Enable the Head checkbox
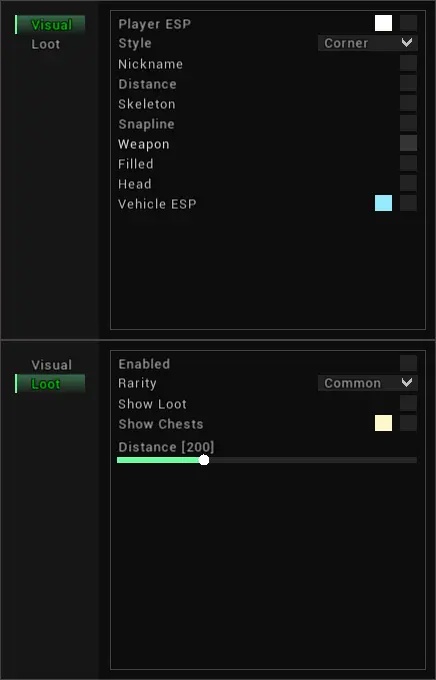Screen dimensions: 436x680 tap(408, 183)
